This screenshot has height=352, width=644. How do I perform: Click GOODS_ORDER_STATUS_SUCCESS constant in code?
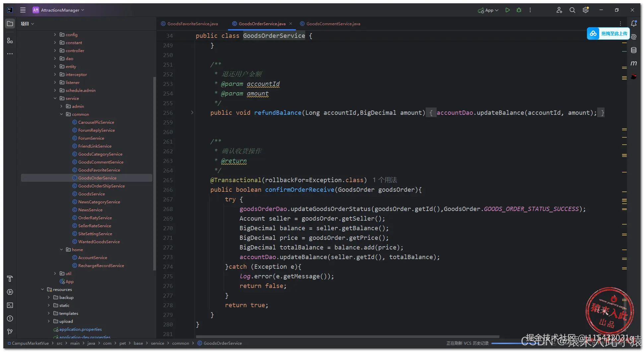click(531, 209)
